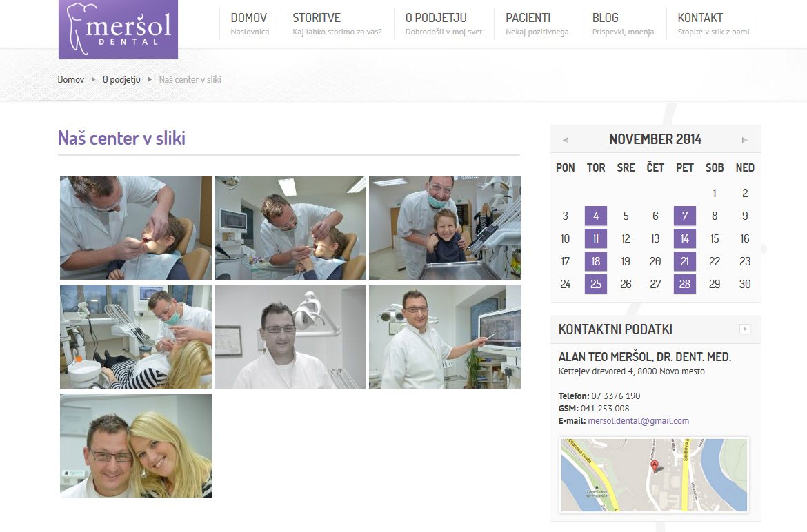Select November 4 on the calendar
Screen dimensions: 807x532
coord(596,216)
